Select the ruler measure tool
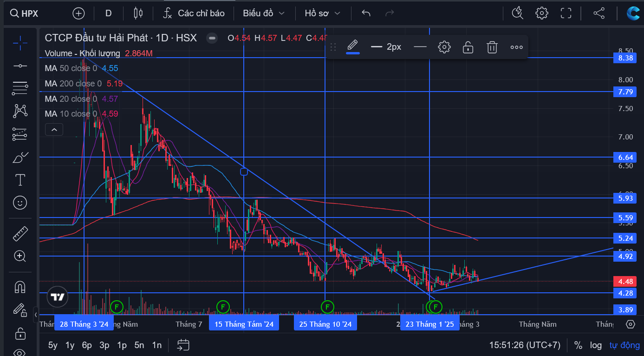 coord(20,234)
